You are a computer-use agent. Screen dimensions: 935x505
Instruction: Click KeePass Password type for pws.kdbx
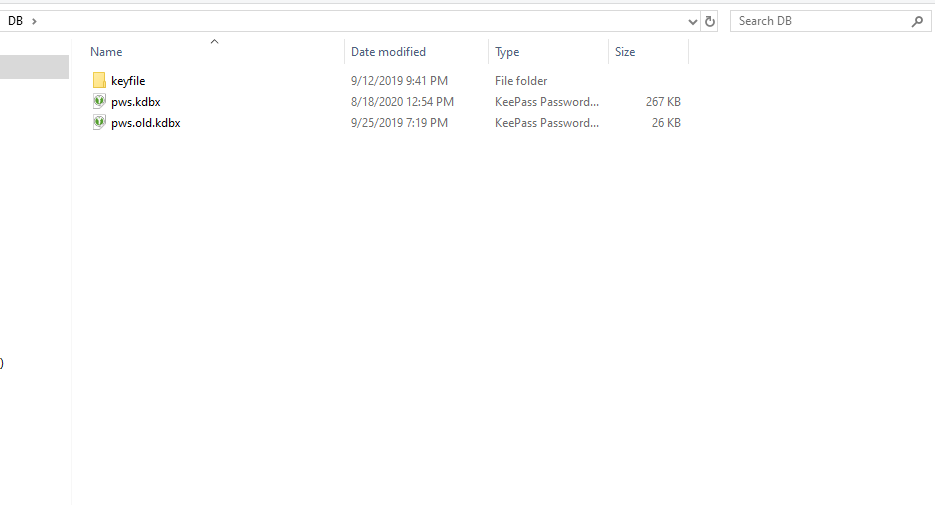point(546,102)
